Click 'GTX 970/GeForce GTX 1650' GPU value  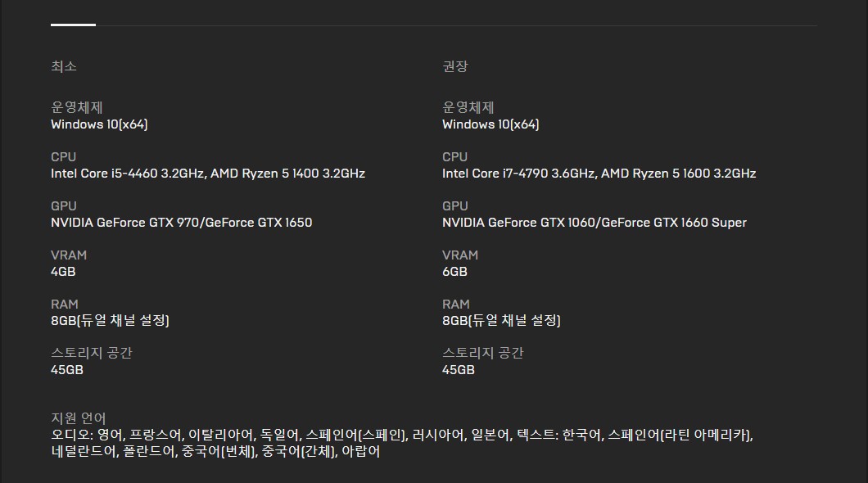click(230, 223)
